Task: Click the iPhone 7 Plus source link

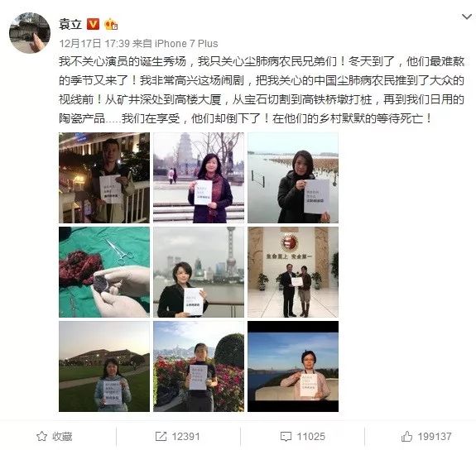Action: pos(186,43)
